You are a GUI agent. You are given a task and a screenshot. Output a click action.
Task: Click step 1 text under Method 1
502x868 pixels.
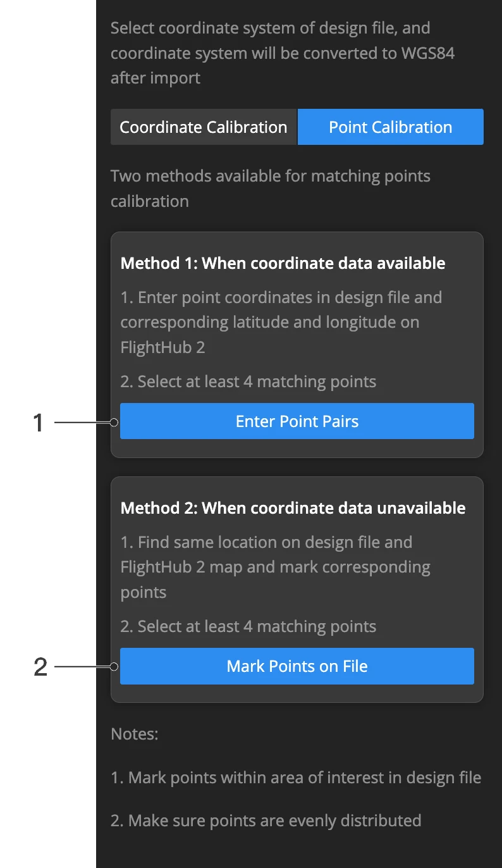281,321
